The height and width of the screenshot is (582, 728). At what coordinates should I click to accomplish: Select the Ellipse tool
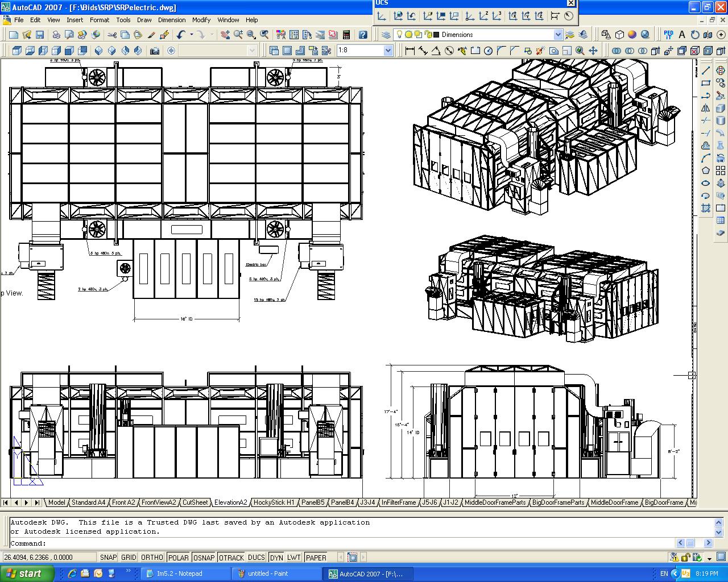[x=706, y=183]
